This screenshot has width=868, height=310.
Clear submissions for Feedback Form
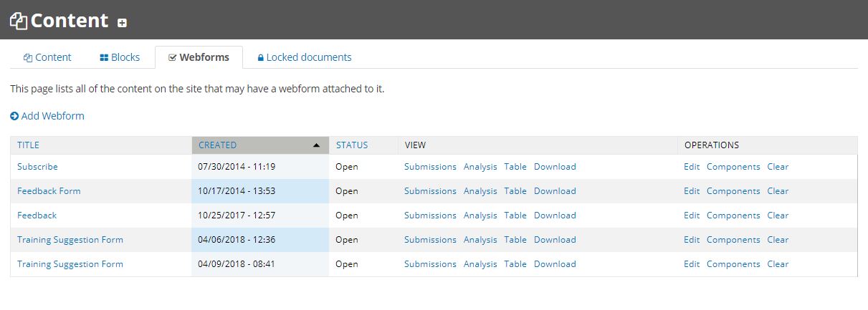click(x=778, y=191)
